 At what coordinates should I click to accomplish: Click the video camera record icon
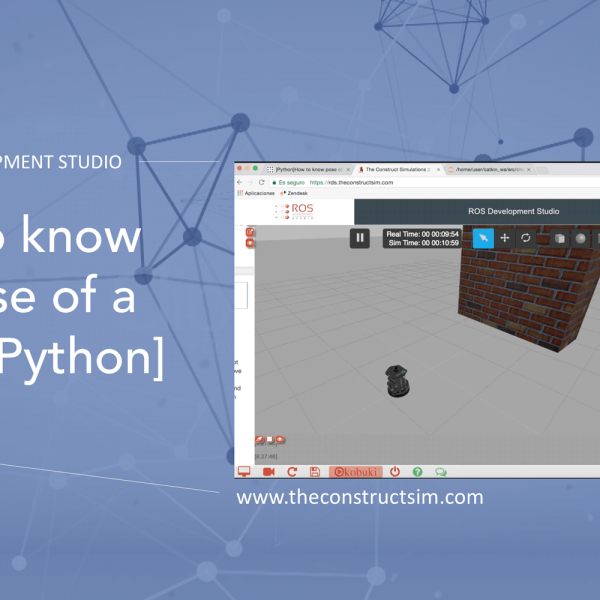pos(269,472)
